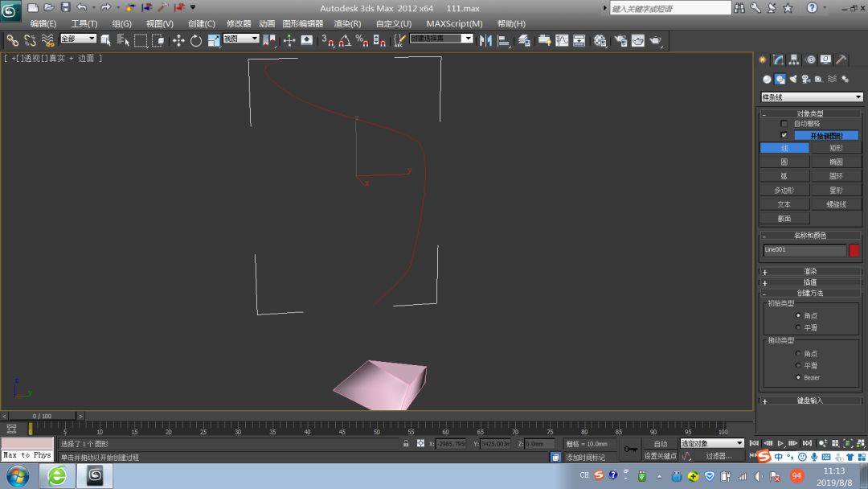Click the Select and Link chain icon
868x489 pixels.
point(12,40)
